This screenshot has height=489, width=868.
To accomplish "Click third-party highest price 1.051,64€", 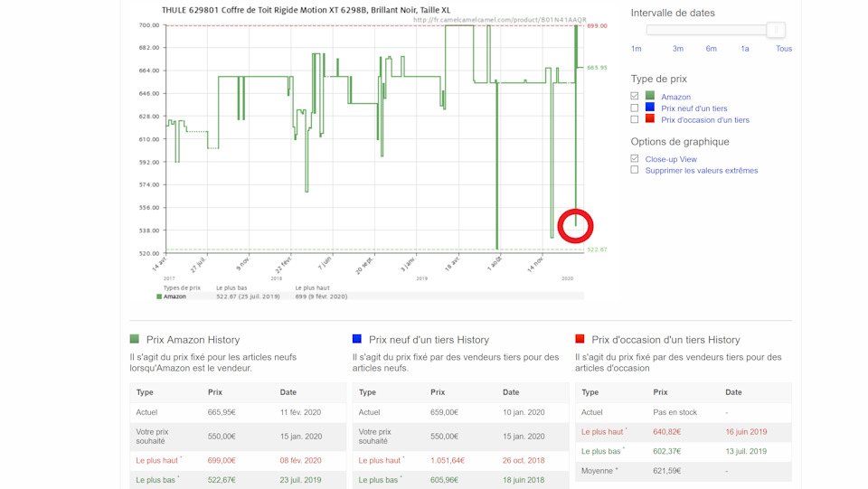I will 448,460.
